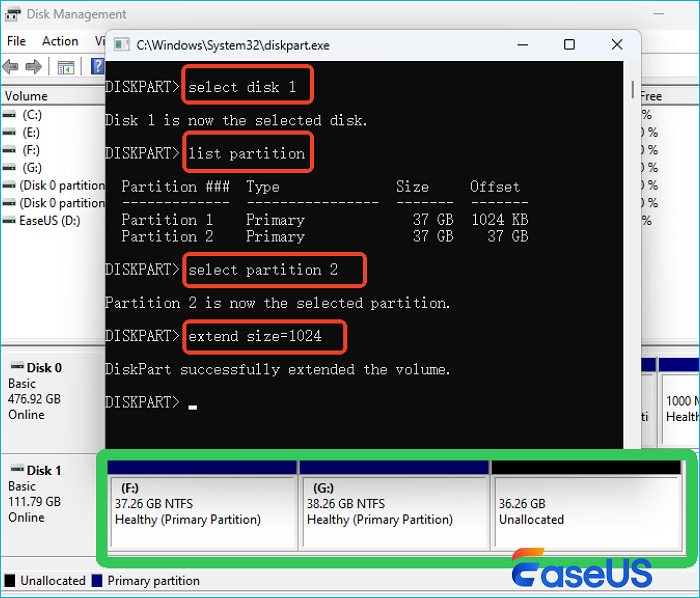Click the show/hide console tree toolbar icon
This screenshot has width=700, height=598.
pos(66,67)
